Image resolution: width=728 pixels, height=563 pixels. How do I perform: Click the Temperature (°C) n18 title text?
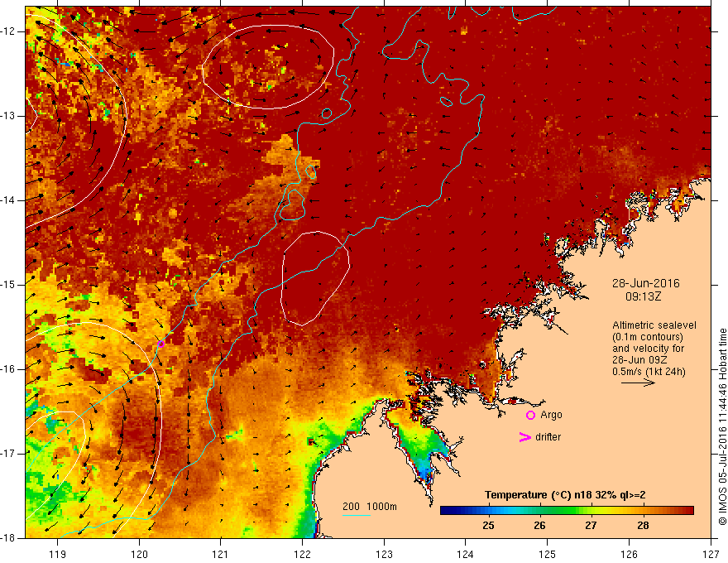pyautogui.click(x=565, y=495)
